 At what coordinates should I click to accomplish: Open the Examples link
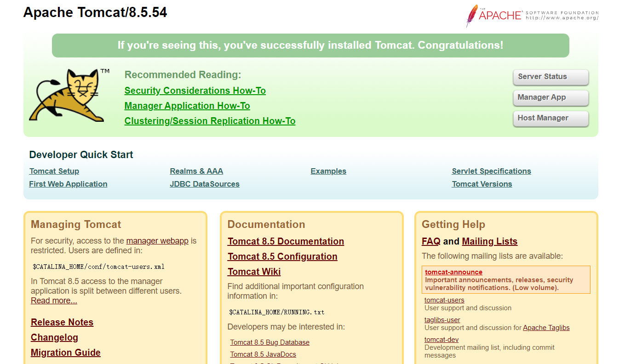tap(328, 171)
